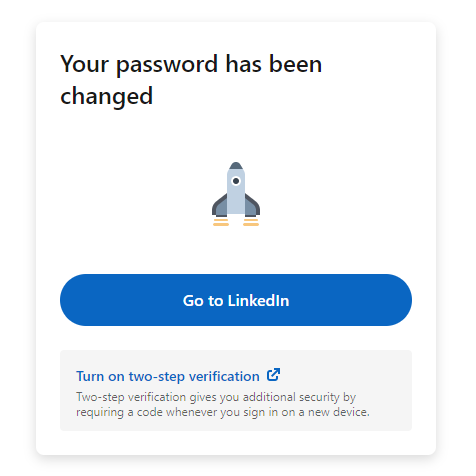Click the rocket's round porthole window
This screenshot has width=476, height=476.
pyautogui.click(x=236, y=181)
